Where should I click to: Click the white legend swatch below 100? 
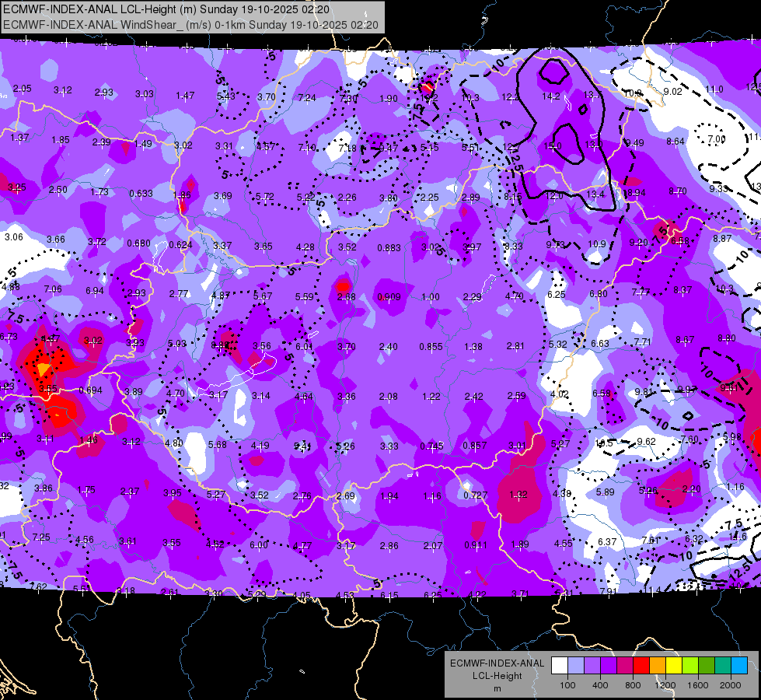point(560,666)
